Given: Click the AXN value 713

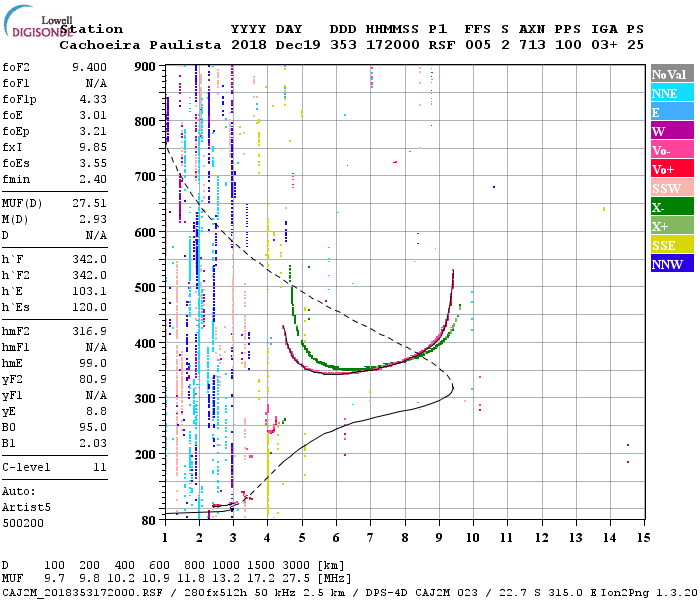Looking at the screenshot, I should (x=532, y=46).
